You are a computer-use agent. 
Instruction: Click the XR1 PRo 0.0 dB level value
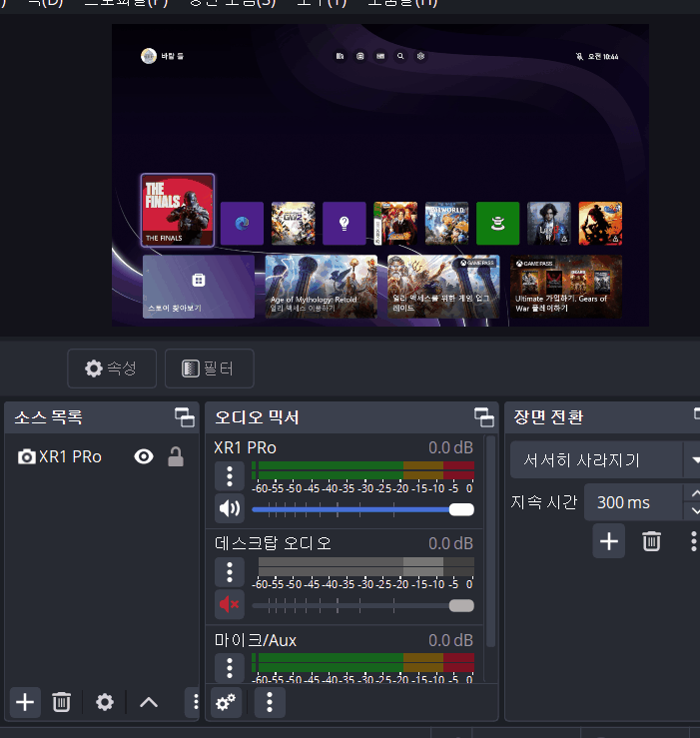click(450, 447)
